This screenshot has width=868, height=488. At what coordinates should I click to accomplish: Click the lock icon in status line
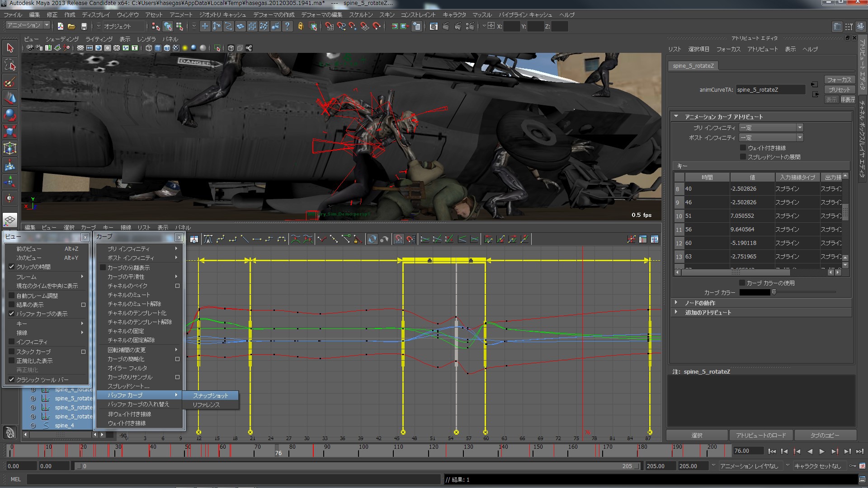(x=300, y=27)
